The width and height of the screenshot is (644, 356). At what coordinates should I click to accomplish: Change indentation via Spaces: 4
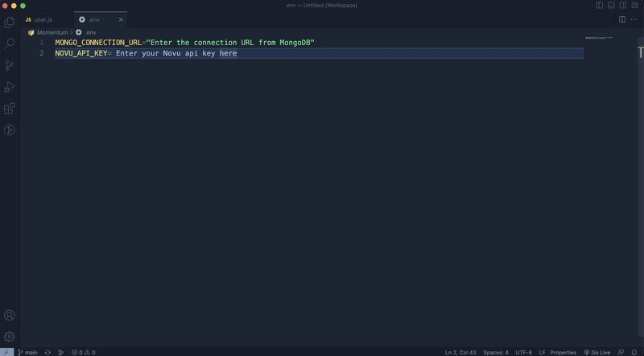tap(495, 352)
